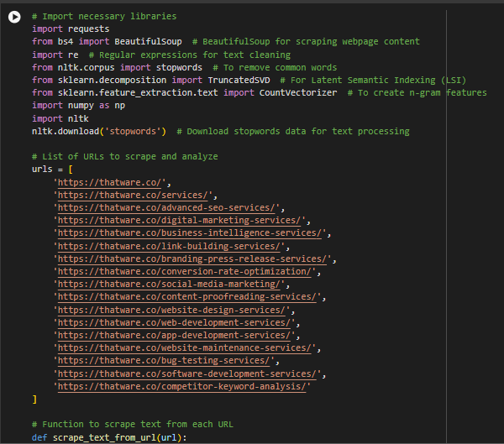
Task: Open the competitor-keyword-analysis URL
Action: 182,386
